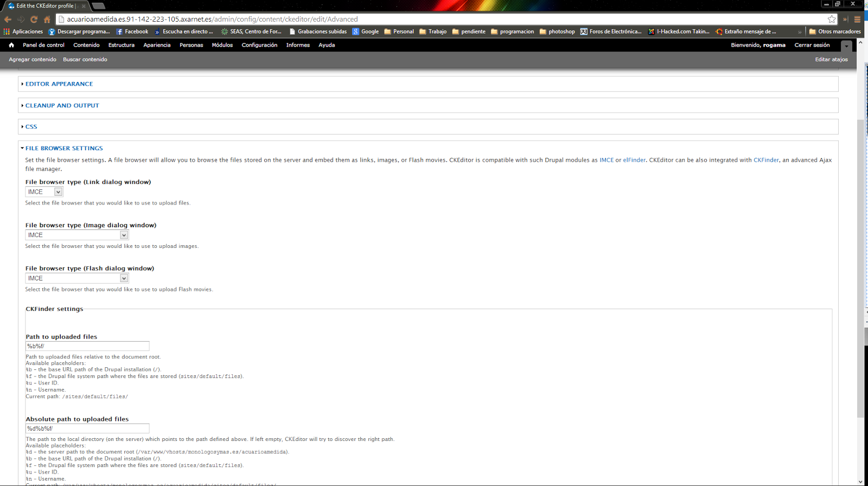This screenshot has width=868, height=486.
Task: Open the Módulos admin menu
Action: 222,45
